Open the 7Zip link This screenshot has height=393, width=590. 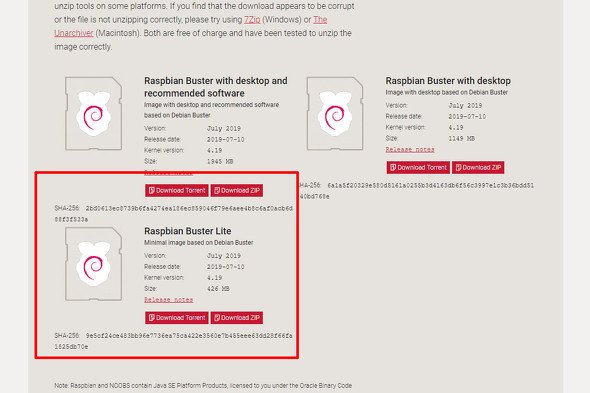252,20
